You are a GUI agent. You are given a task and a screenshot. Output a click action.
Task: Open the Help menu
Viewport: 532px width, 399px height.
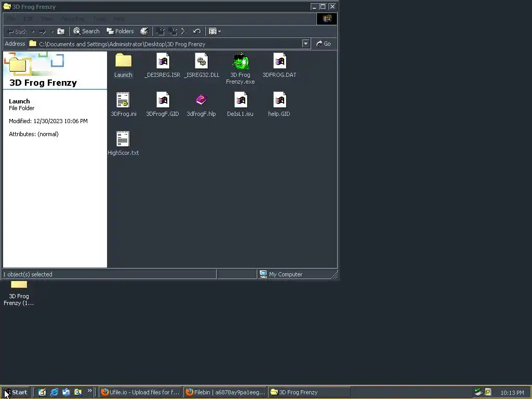coord(119,19)
